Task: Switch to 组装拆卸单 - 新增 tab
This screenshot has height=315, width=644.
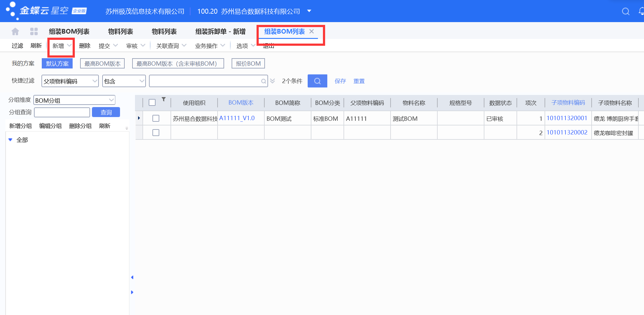Action: coord(220,31)
